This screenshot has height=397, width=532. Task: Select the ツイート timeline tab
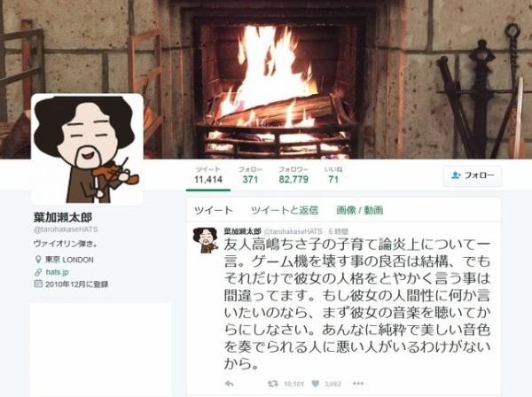(x=214, y=210)
